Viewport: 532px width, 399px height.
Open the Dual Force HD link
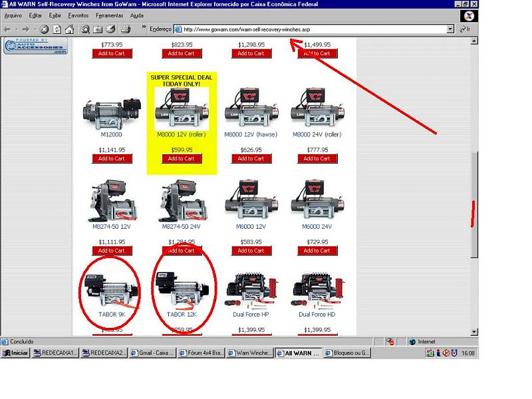click(x=317, y=315)
